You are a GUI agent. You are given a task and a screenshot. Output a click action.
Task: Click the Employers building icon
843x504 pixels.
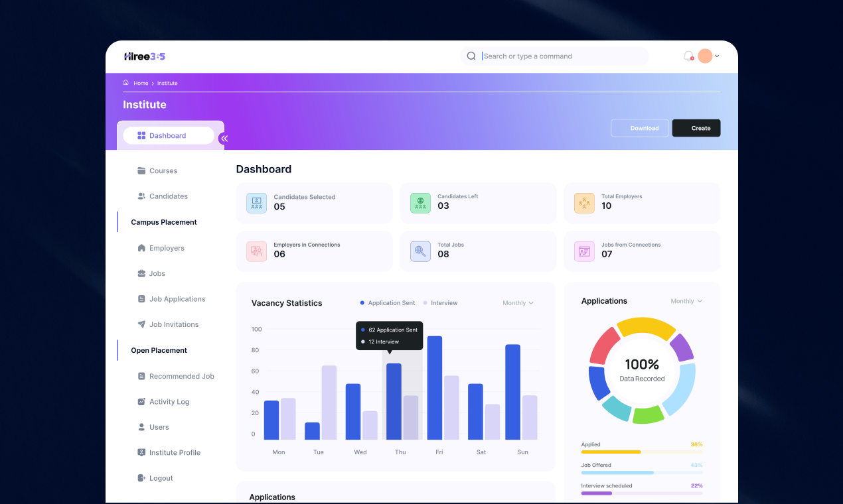tap(141, 248)
